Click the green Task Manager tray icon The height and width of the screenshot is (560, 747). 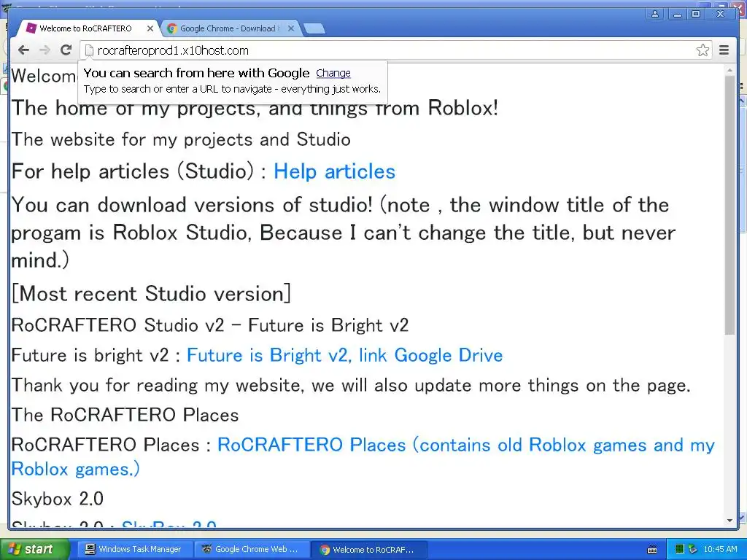680,550
